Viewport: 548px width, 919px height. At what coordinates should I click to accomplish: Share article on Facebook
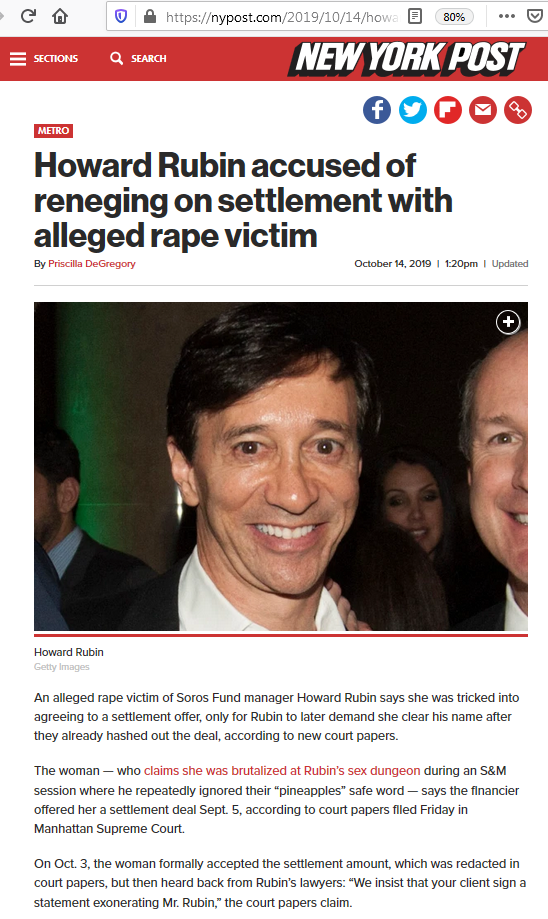377,110
